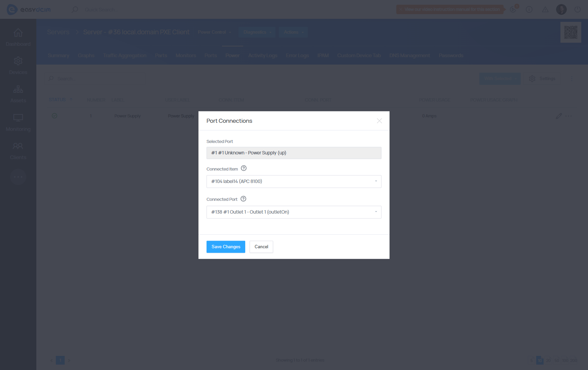Click the sidebar more options ellipsis
Image resolution: width=588 pixels, height=370 pixels.
tap(18, 177)
